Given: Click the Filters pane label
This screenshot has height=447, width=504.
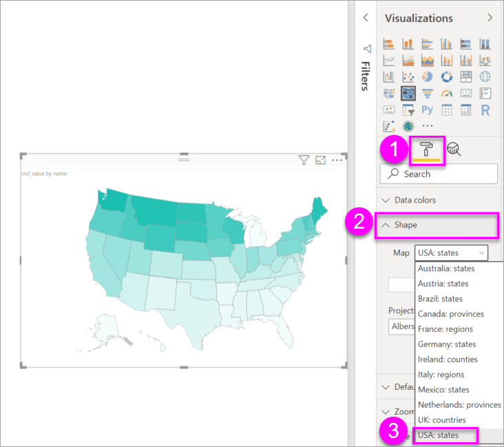Looking at the screenshot, I should 366,76.
